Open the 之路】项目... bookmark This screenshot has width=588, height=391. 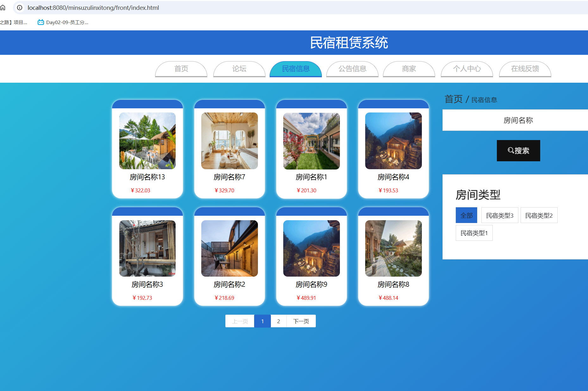click(14, 22)
